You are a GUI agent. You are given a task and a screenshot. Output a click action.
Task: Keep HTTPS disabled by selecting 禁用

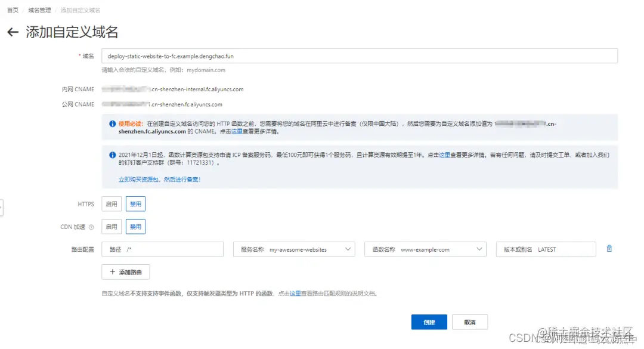coord(135,203)
